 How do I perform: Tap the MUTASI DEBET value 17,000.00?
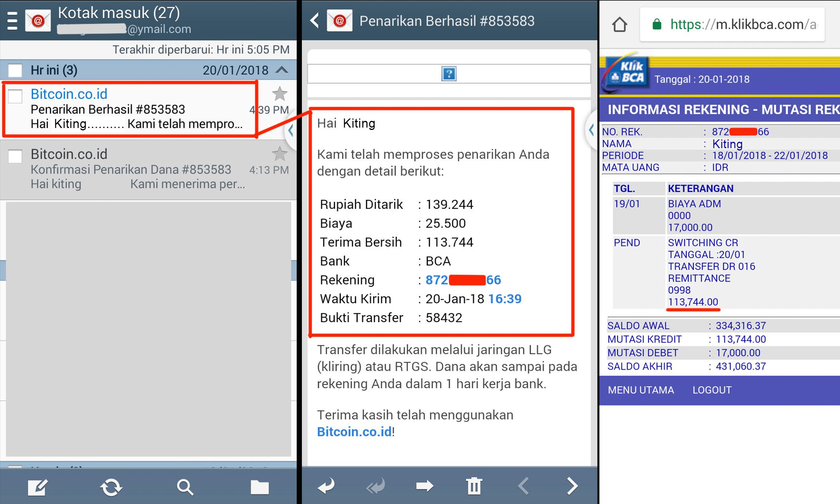[738, 353]
